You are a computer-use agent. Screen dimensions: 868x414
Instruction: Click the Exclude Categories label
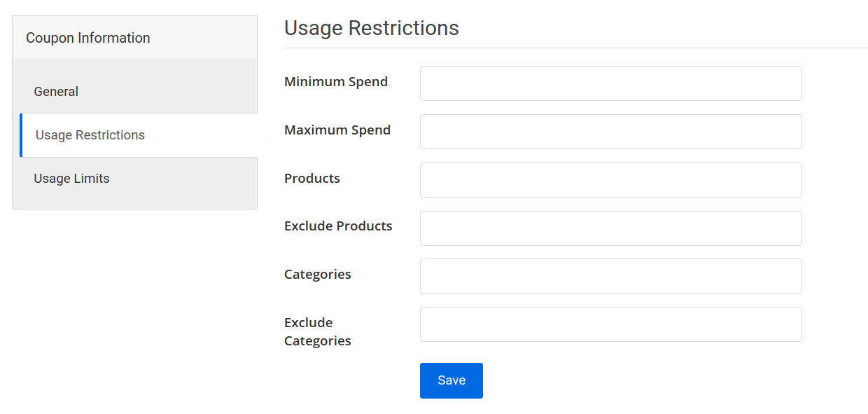point(317,331)
